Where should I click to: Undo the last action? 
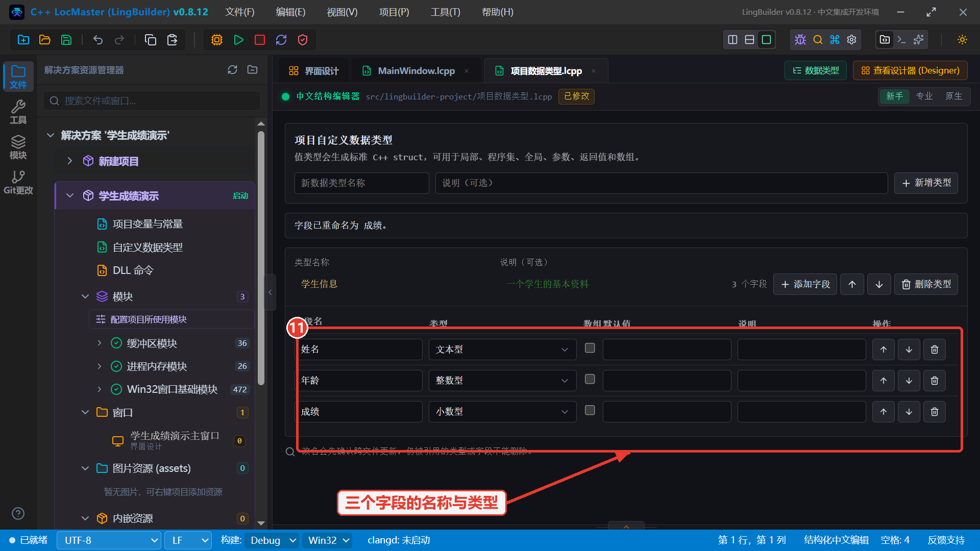pyautogui.click(x=98, y=40)
